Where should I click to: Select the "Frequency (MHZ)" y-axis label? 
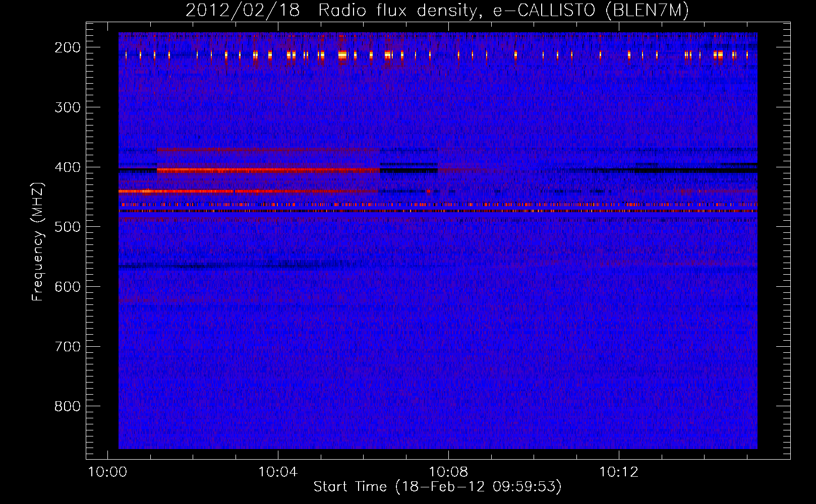click(38, 241)
